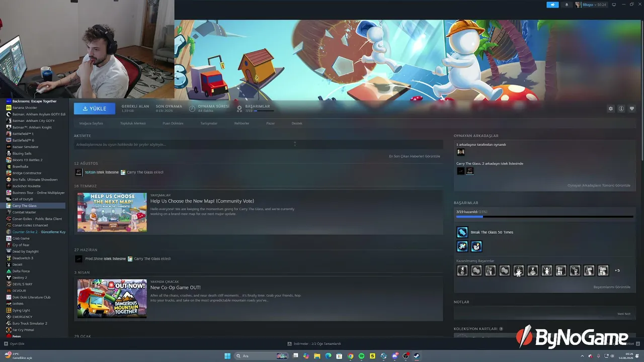Viewport: 644px width, 362px height.
Task: Open Discord from the taskbar
Action: point(394,356)
